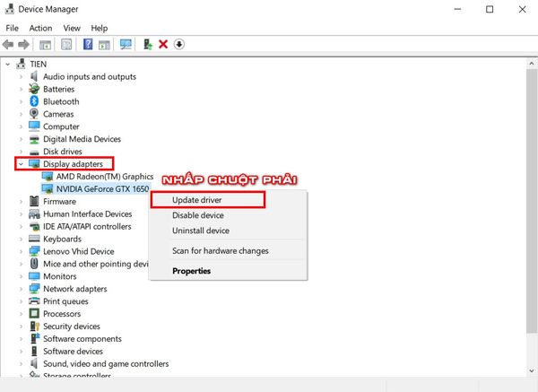538x392 pixels.
Task: Select the Software devices entry
Action: (73, 351)
